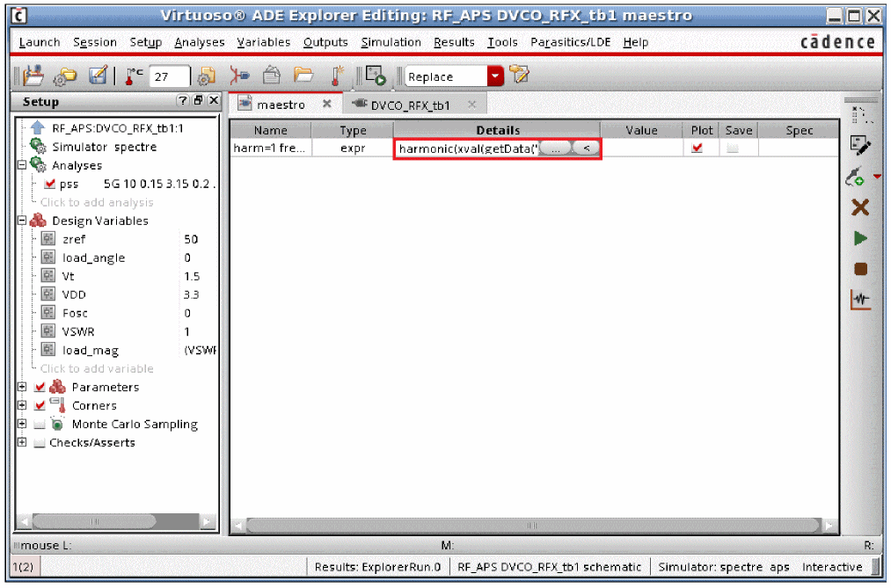891x588 pixels.
Task: Collapse the Analyses tree node
Action: (x=22, y=165)
